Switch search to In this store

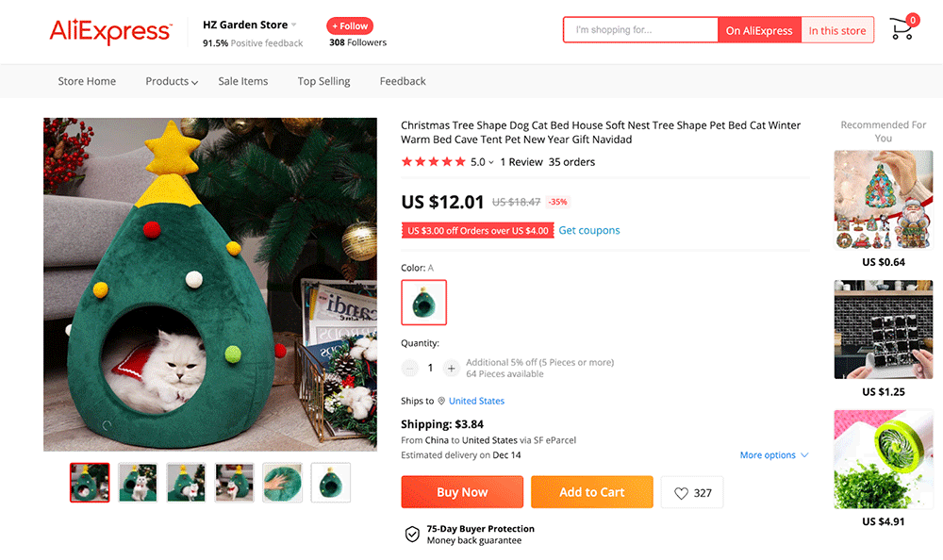click(837, 30)
